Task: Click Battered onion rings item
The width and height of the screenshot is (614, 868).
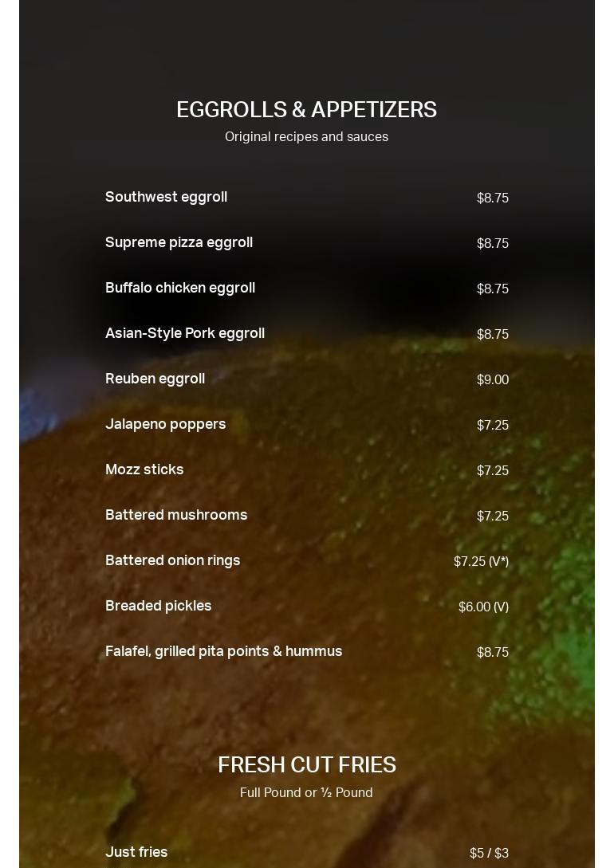Action: (x=173, y=560)
